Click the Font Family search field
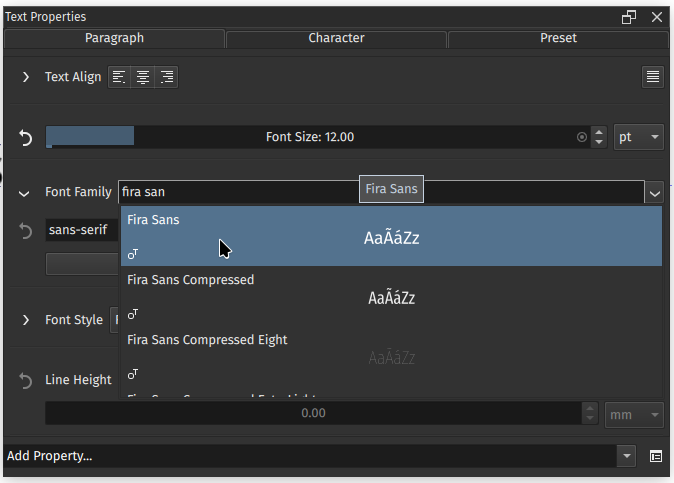The image size is (674, 483). [381, 192]
